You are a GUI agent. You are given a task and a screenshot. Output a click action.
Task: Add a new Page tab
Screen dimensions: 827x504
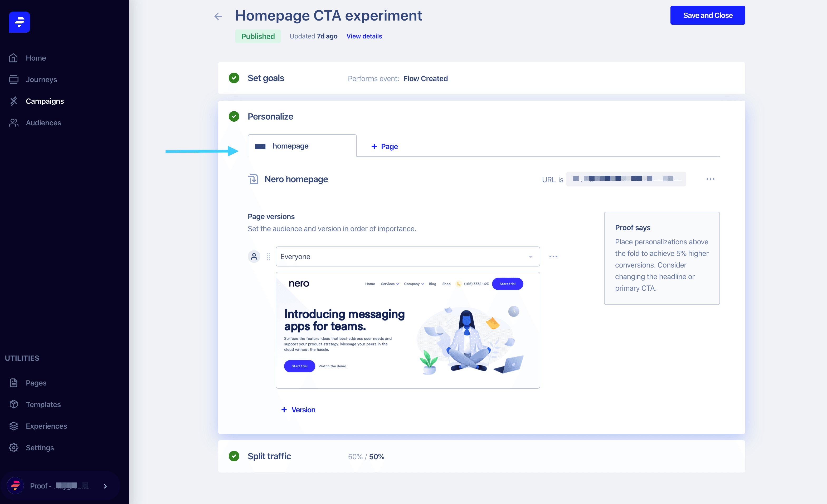[x=384, y=146]
